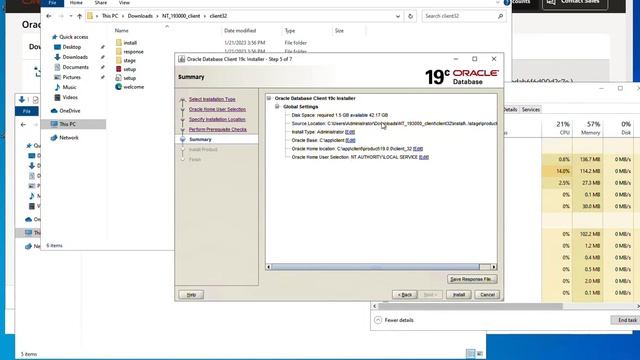Click the summary horizontal scrollbar right arrow
The height and width of the screenshot is (360, 640).
click(494, 267)
